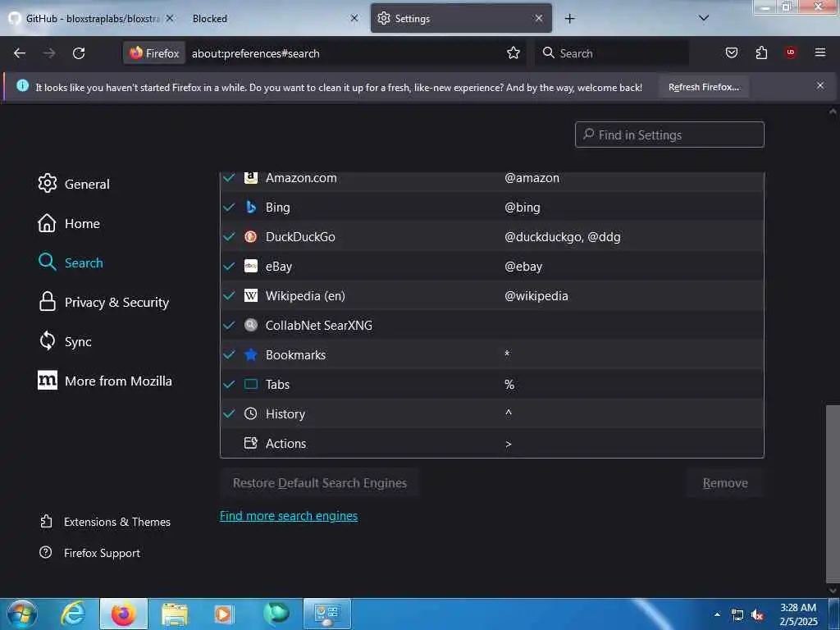Image resolution: width=840 pixels, height=630 pixels.
Task: Click the Amazon.com engine icon
Action: coord(251,177)
